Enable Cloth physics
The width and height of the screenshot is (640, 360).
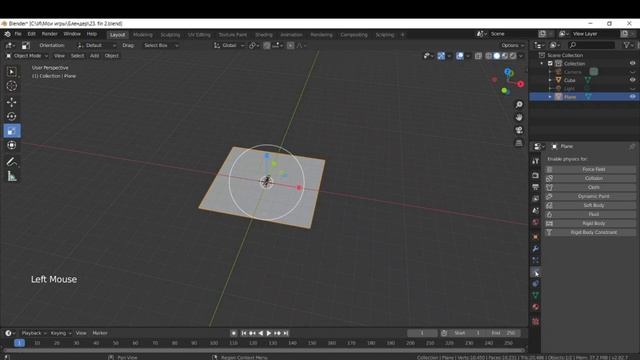coord(590,187)
